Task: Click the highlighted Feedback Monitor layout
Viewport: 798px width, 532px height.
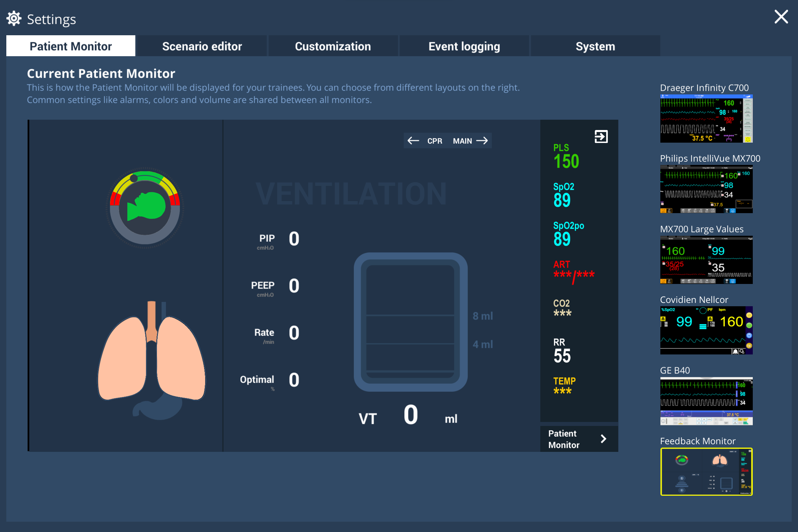Action: pos(706,472)
